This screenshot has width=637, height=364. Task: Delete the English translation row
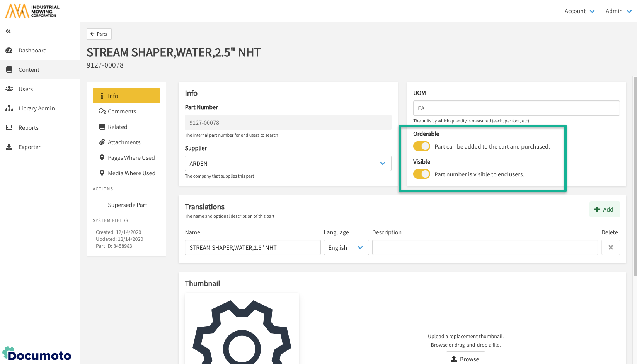(610, 247)
